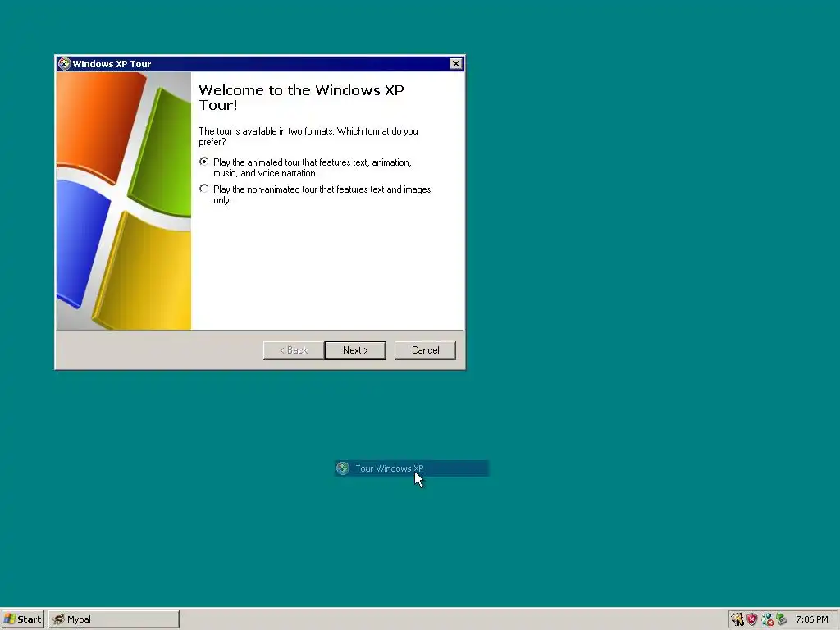Image resolution: width=840 pixels, height=630 pixels.
Task: Click the Mypal raccoon icon in the taskbar
Action: coord(58,619)
